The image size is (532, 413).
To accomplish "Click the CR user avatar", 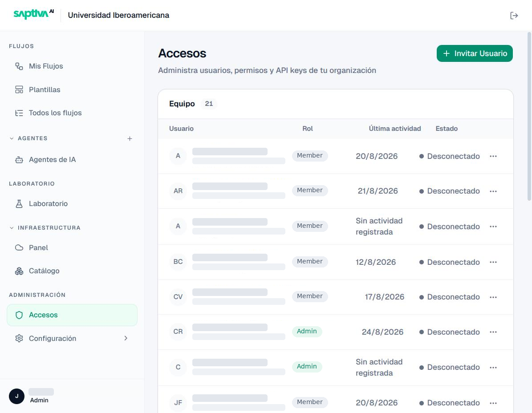I will click(x=178, y=332).
